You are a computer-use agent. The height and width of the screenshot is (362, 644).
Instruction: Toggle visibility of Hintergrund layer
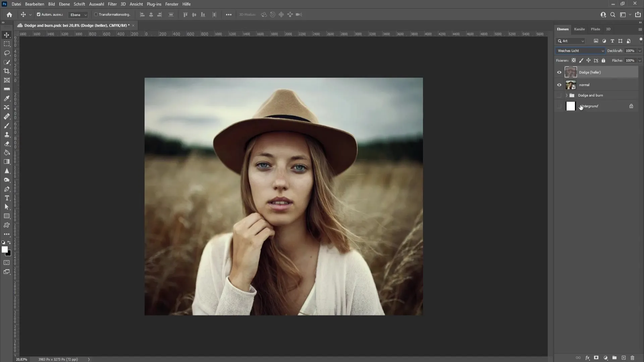[559, 106]
